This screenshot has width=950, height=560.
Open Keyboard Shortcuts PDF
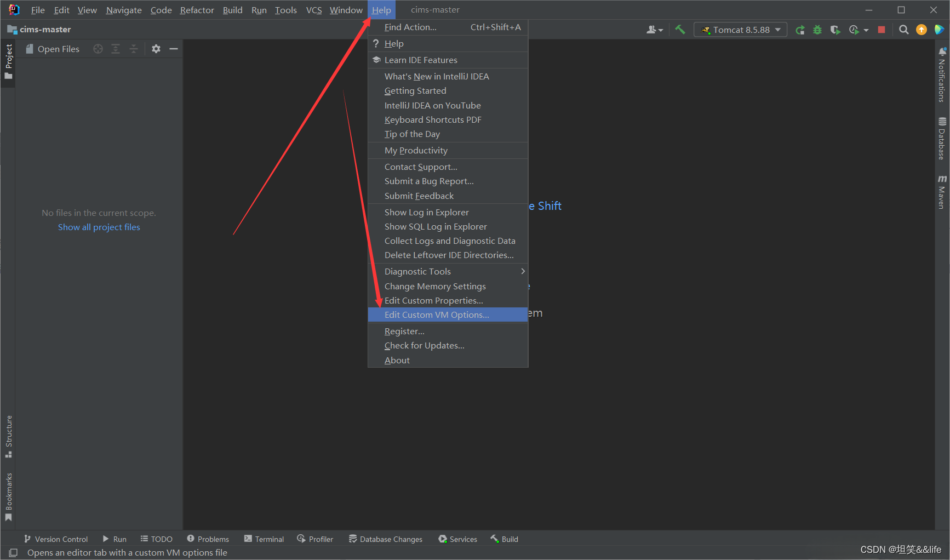448,119
